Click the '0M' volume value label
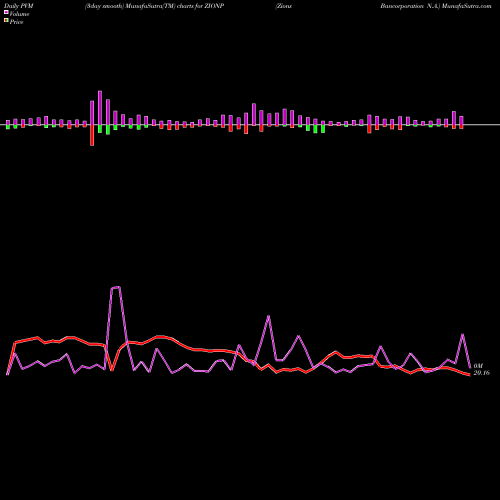 (x=478, y=366)
